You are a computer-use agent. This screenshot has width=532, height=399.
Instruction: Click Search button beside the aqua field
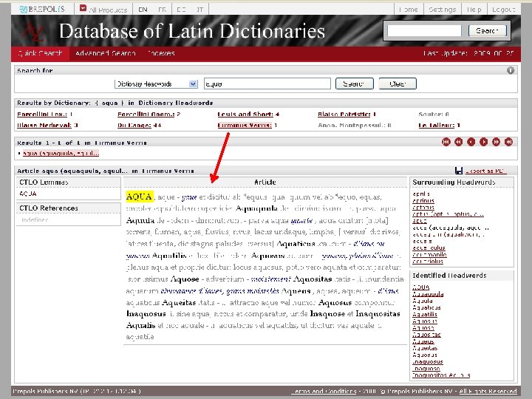click(354, 83)
